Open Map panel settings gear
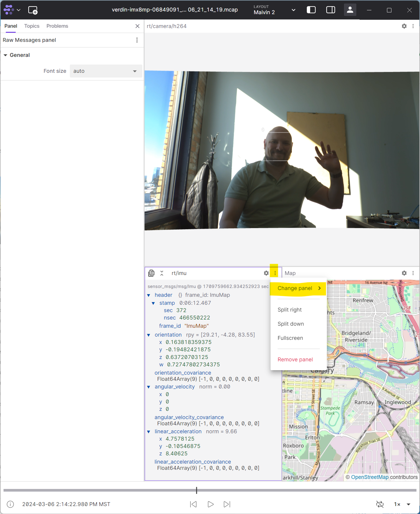Screen dimensions: 420x514 click(404, 273)
